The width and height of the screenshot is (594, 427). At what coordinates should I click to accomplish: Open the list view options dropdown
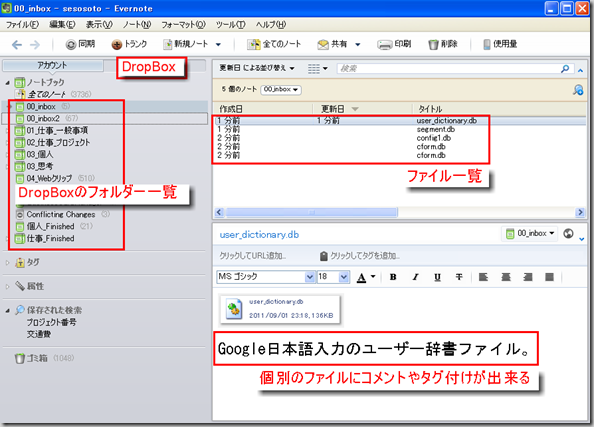tap(317, 69)
